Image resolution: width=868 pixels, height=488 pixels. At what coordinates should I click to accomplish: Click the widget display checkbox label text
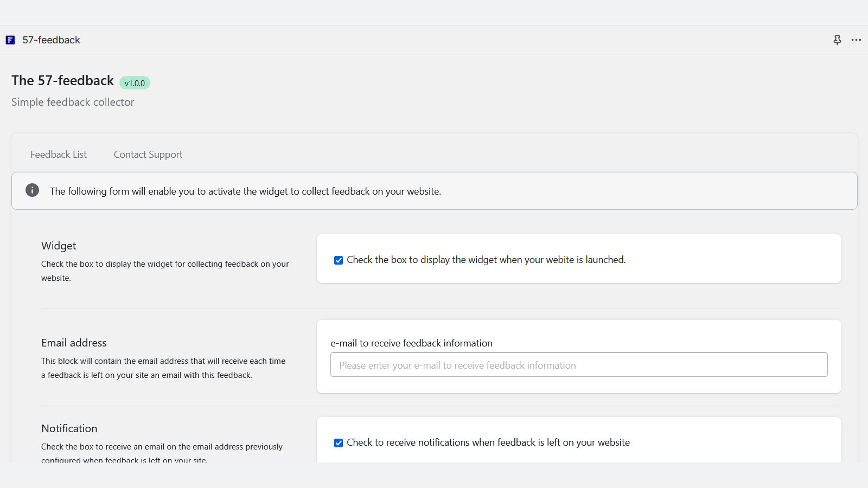(486, 260)
